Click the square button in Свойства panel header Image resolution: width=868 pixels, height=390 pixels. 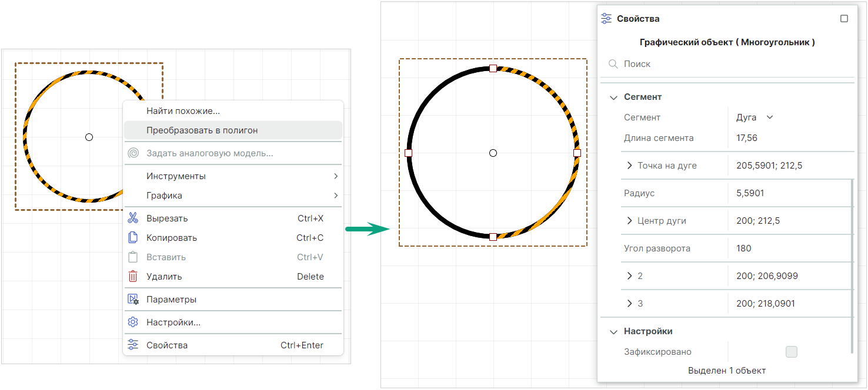coord(844,19)
